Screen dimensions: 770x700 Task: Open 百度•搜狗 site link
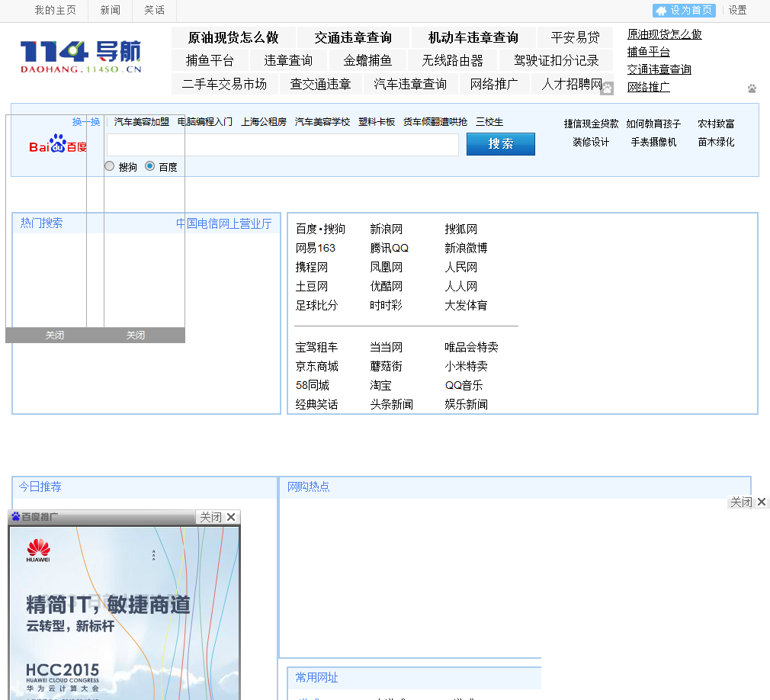coord(320,229)
